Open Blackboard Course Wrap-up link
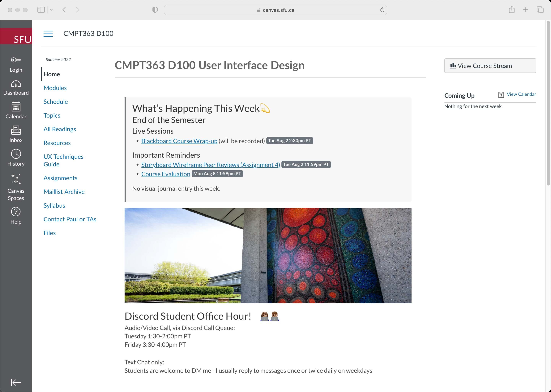This screenshot has height=392, width=551. pyautogui.click(x=179, y=141)
